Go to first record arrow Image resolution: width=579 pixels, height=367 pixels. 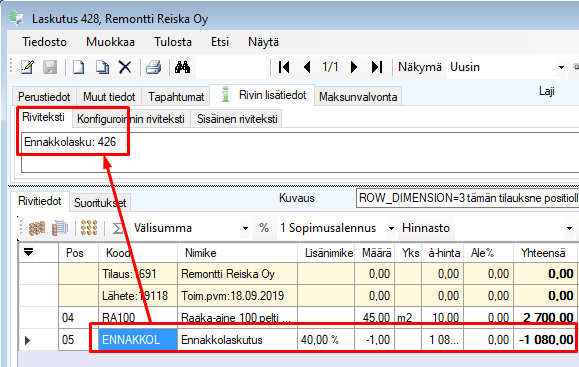(x=284, y=67)
